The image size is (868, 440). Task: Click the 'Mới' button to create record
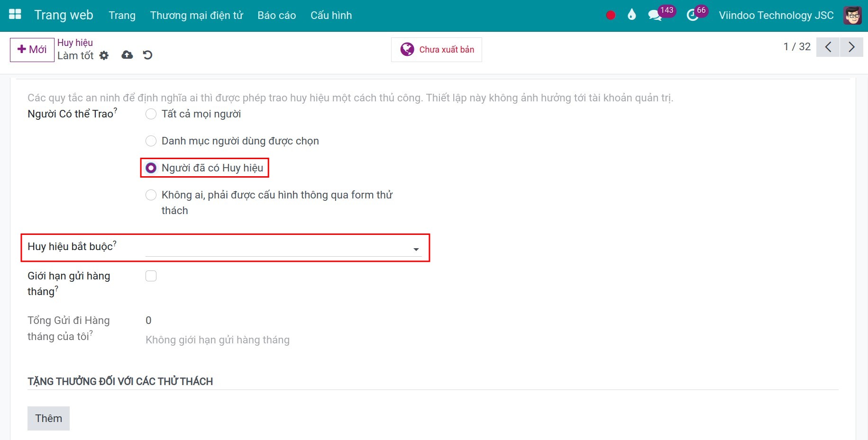click(32, 50)
